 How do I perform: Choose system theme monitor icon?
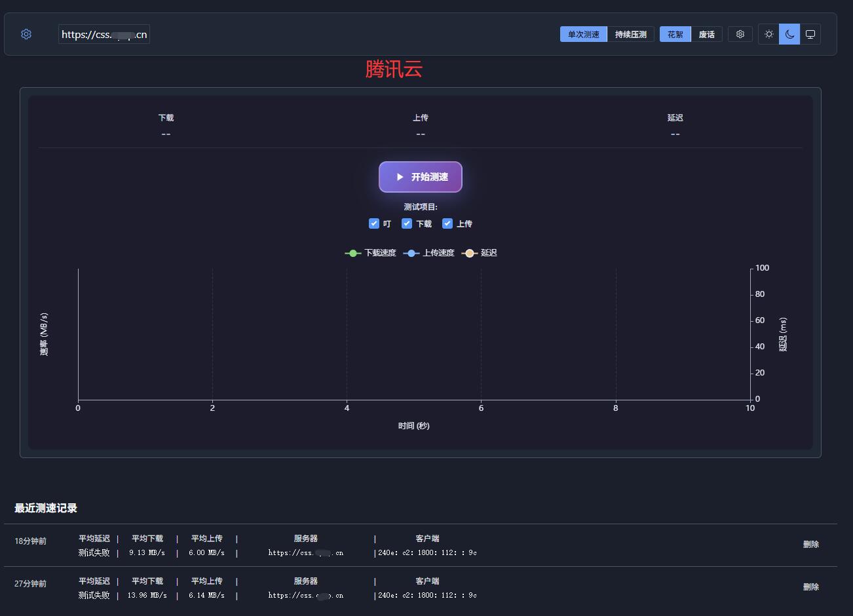[x=810, y=34]
